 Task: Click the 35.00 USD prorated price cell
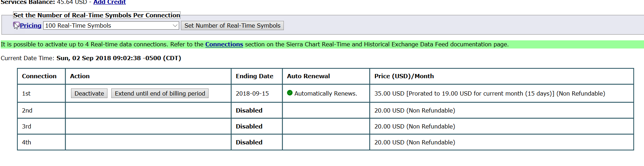click(490, 93)
